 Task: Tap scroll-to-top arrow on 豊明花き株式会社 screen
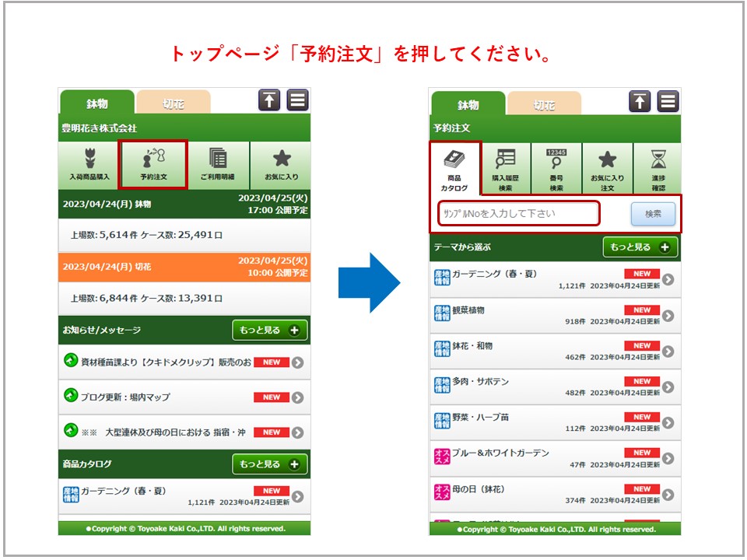(269, 100)
